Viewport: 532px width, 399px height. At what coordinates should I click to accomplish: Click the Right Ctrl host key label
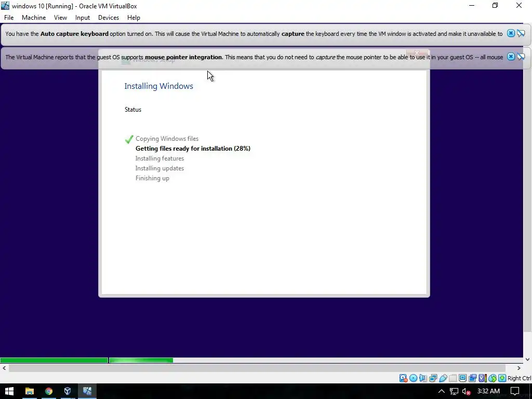(520, 378)
